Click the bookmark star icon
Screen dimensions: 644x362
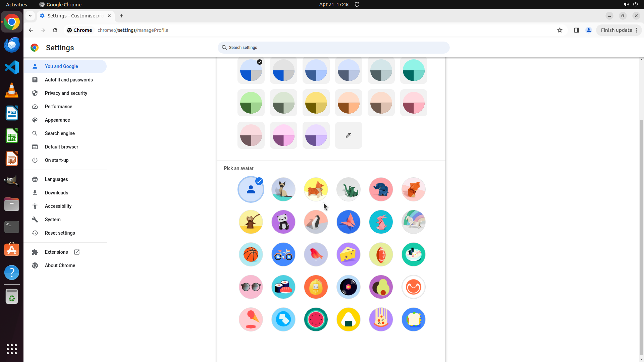(559, 30)
